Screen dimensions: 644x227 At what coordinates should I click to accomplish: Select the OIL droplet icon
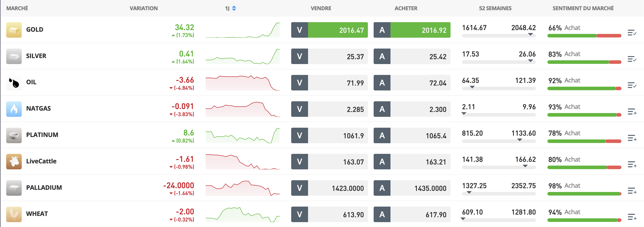point(14,82)
